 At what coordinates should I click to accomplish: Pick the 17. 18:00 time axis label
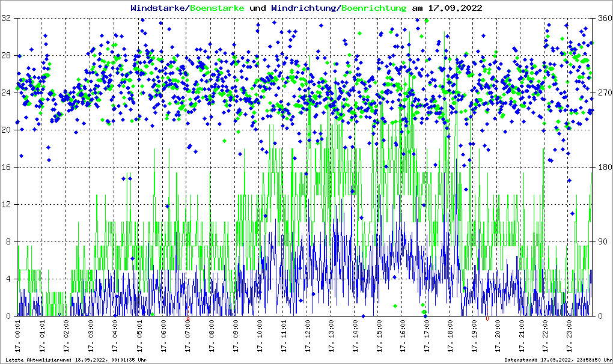[x=450, y=336]
